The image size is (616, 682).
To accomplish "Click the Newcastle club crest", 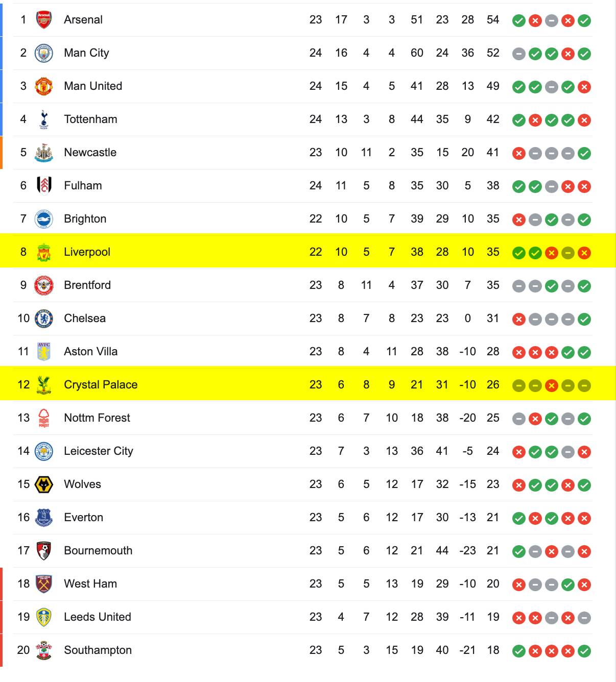I will (44, 153).
